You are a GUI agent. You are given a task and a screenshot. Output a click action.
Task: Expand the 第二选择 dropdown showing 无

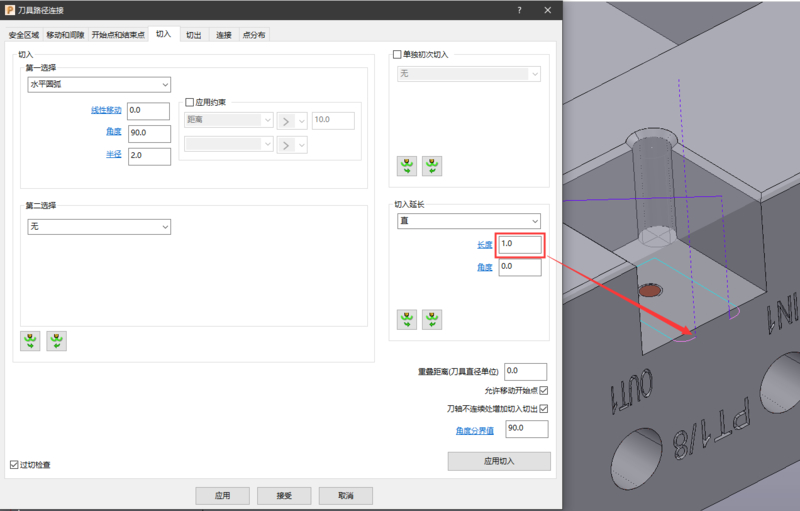(x=99, y=227)
